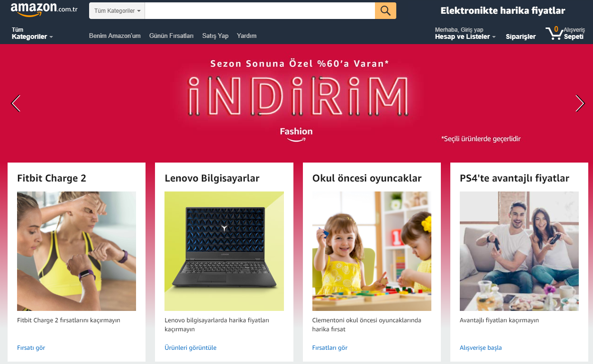Viewport: 593px width, 364px height.
Task: Expand Hesap ve Listeler dropdown
Action: [x=465, y=34]
